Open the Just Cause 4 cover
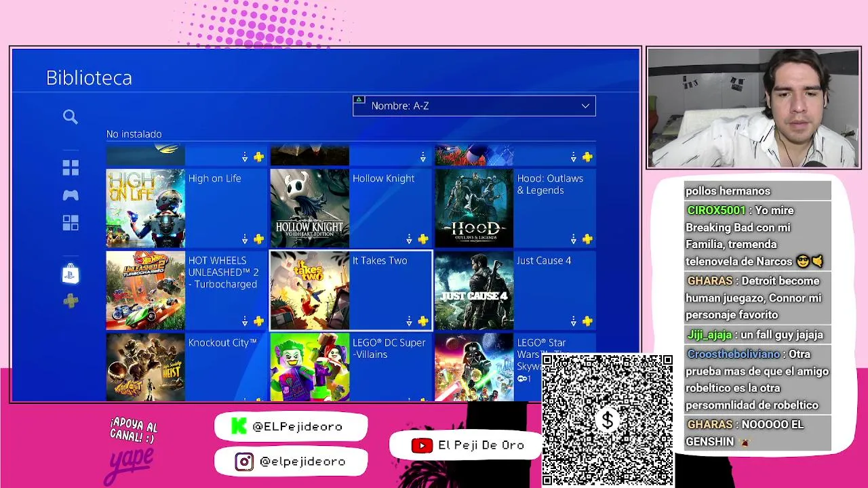The width and height of the screenshot is (868, 488). 474,291
